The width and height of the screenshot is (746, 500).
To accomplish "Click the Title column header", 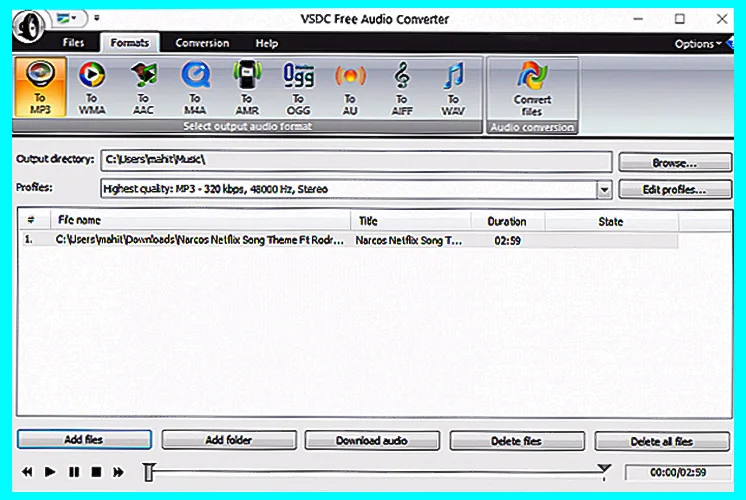I will 411,221.
